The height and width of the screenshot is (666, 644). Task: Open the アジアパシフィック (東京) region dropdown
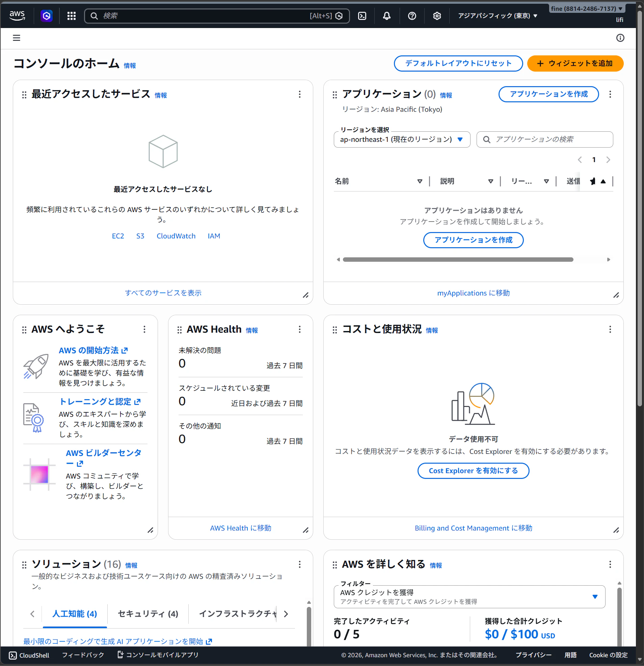(x=498, y=16)
